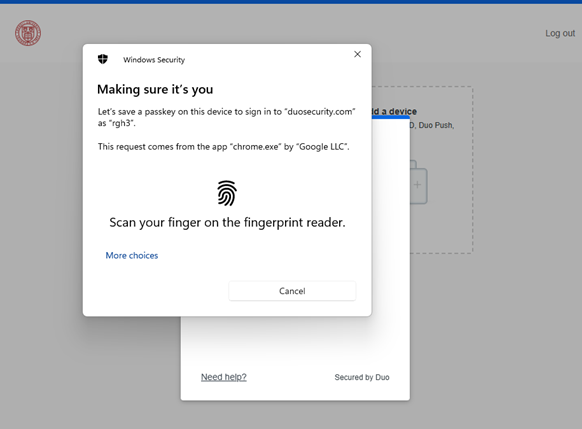Click the "Scan your finger" instruction text
The width and height of the screenshot is (582, 429).
click(227, 222)
